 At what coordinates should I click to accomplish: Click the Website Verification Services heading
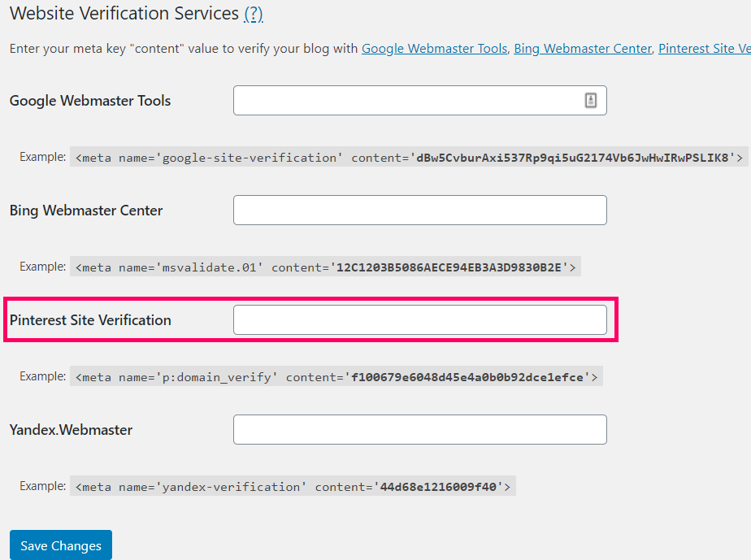tap(124, 14)
